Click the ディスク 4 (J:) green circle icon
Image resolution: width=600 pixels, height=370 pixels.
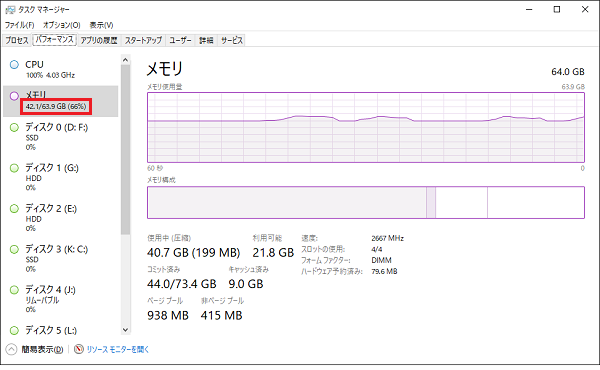coord(14,290)
